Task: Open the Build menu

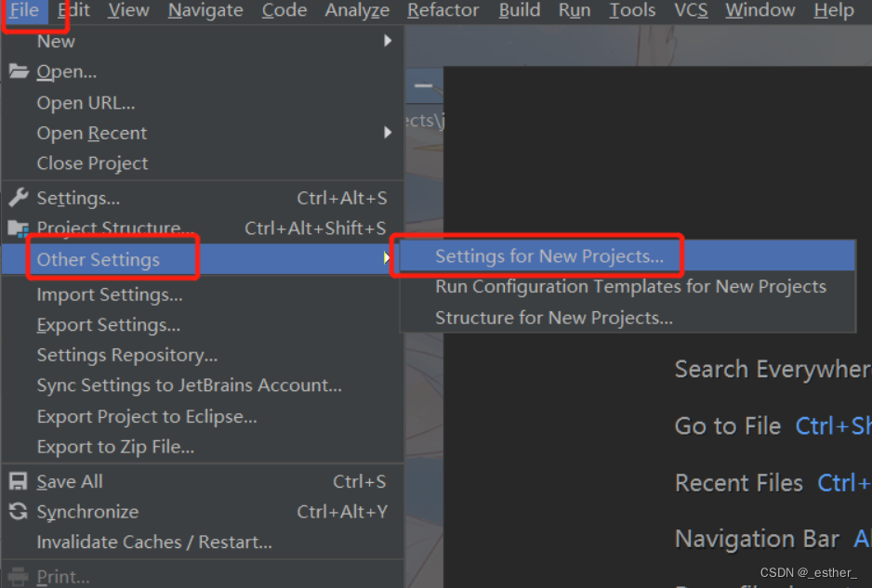Action: [x=520, y=10]
